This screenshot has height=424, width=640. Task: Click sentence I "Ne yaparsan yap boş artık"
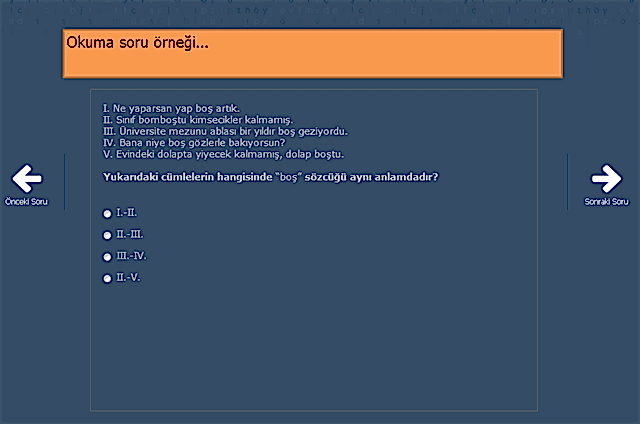tap(172, 107)
